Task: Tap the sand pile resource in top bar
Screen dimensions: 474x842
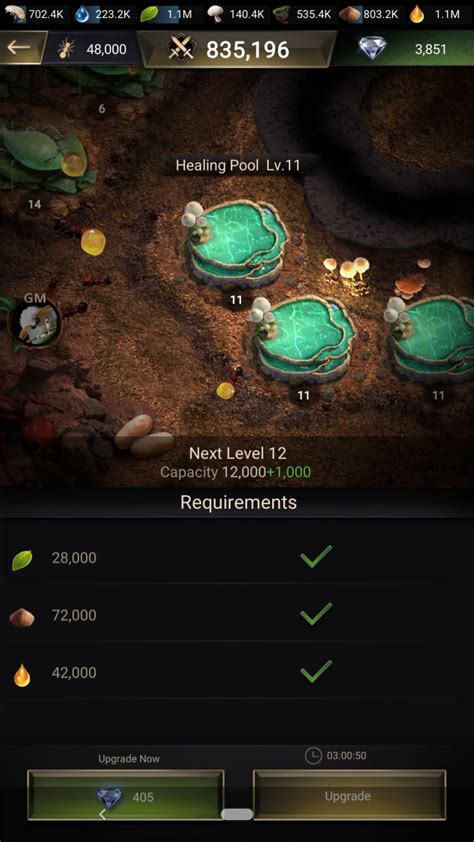Action: 349,14
